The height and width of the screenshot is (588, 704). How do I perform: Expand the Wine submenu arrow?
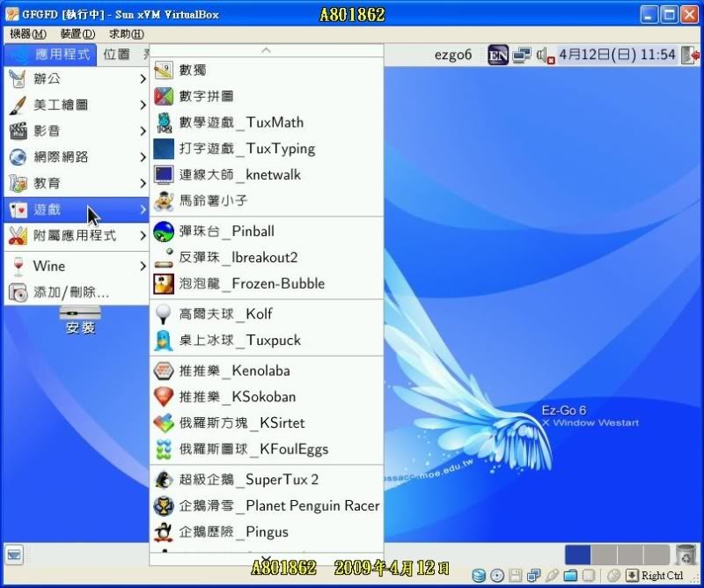pos(143,267)
